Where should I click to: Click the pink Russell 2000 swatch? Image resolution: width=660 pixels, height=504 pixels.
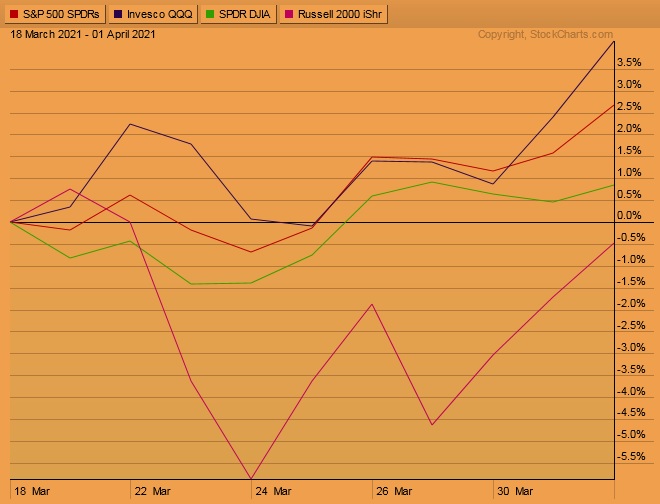289,14
